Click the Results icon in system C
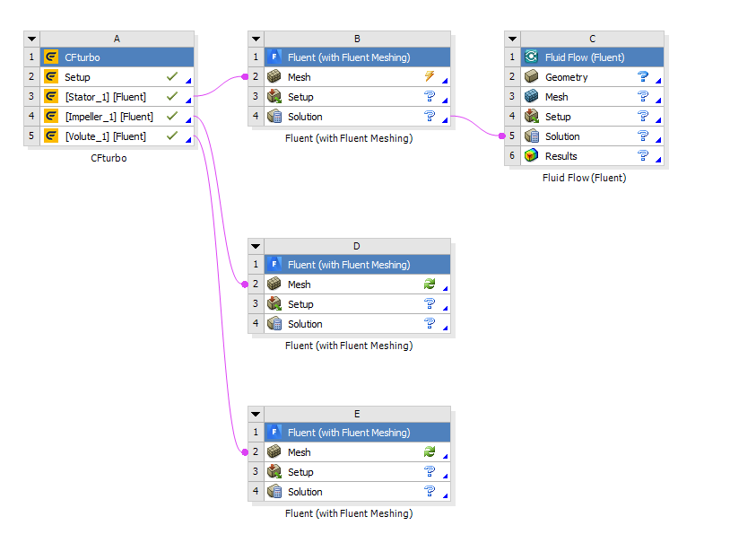756x543 pixels. click(x=532, y=156)
